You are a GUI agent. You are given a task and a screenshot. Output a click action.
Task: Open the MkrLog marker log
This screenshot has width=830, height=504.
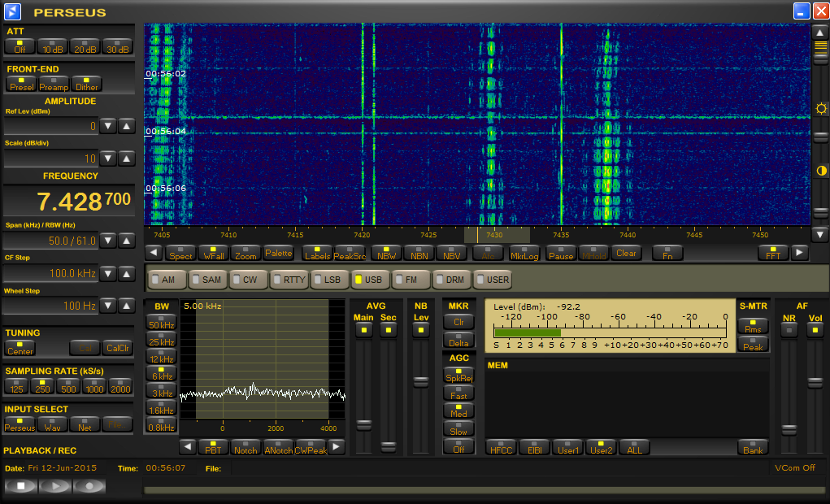524,253
